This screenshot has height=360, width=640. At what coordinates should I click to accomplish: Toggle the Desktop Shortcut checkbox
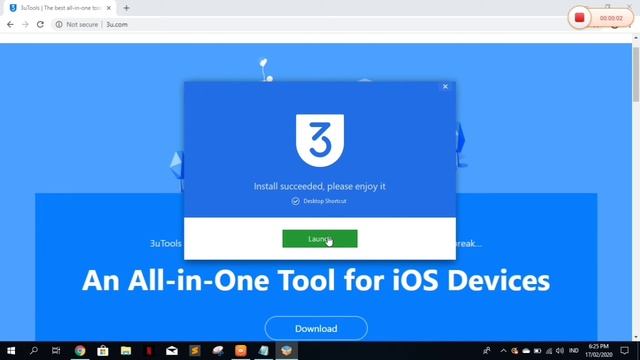coord(296,201)
